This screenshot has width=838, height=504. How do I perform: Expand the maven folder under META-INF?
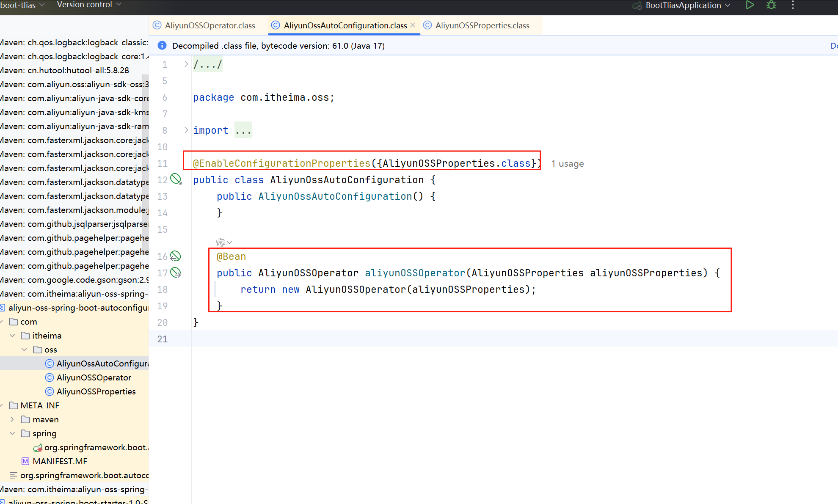point(13,419)
